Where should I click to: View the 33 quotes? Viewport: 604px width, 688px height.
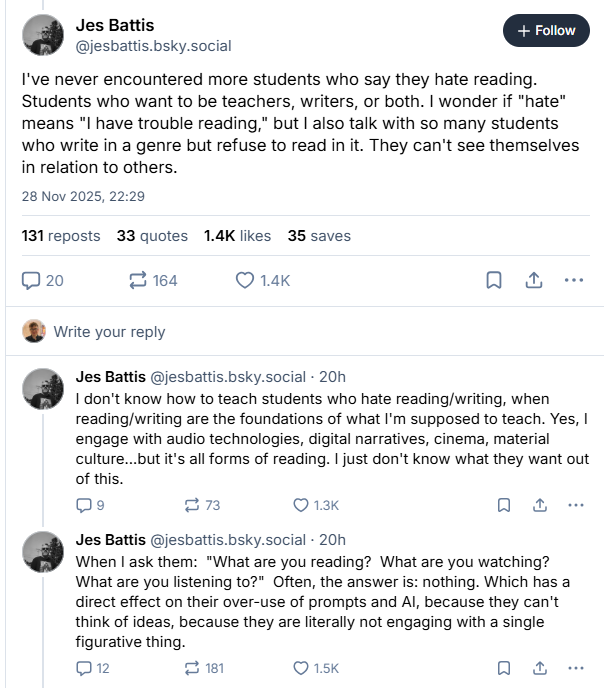[152, 236]
